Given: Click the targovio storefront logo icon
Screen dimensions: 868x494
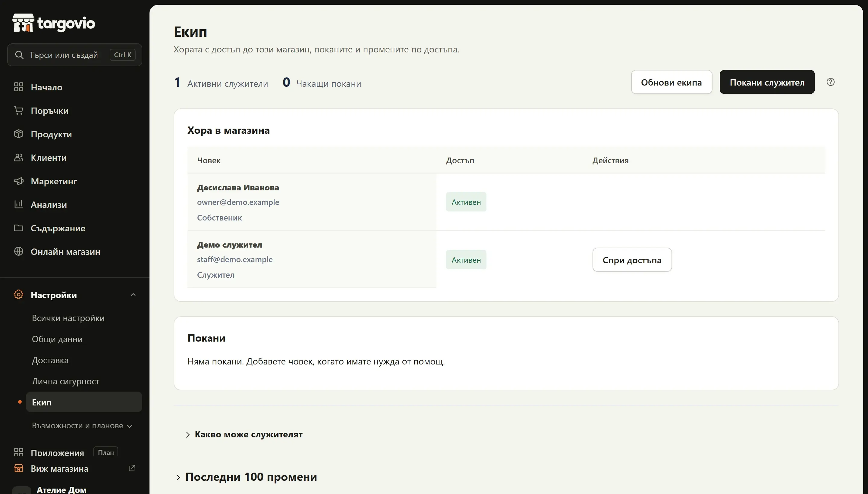Looking at the screenshot, I should (x=23, y=23).
